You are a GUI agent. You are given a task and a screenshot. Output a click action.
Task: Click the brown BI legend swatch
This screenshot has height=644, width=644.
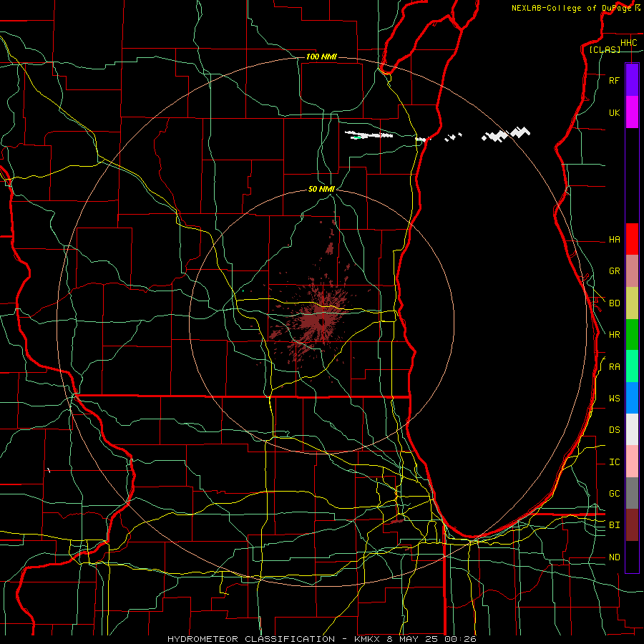coord(632,525)
